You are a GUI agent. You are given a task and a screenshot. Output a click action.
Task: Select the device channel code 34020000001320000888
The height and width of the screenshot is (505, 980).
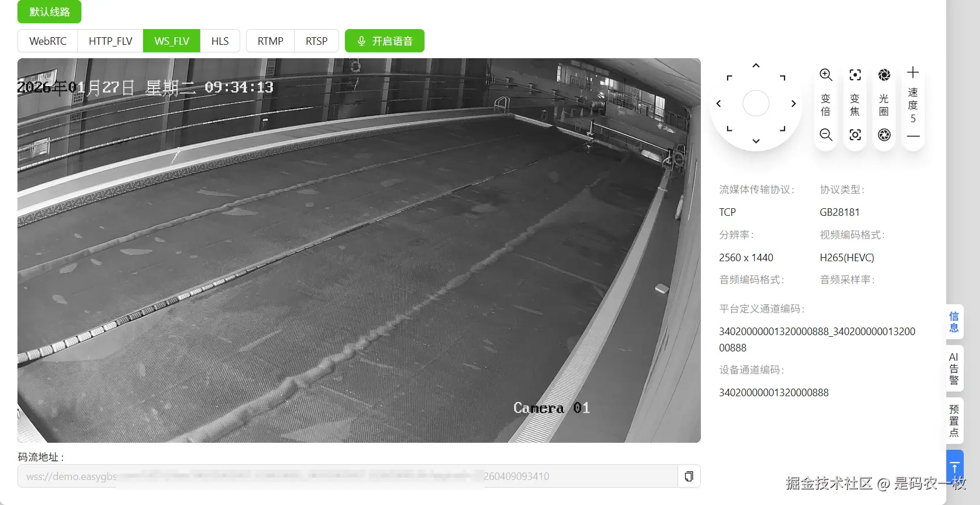click(774, 393)
